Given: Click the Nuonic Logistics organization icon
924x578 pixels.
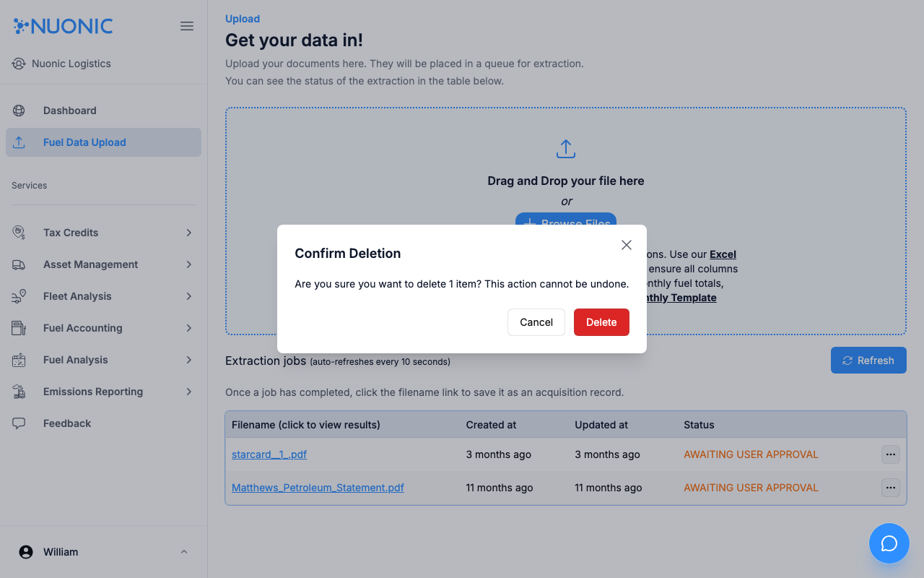Looking at the screenshot, I should 19,64.
